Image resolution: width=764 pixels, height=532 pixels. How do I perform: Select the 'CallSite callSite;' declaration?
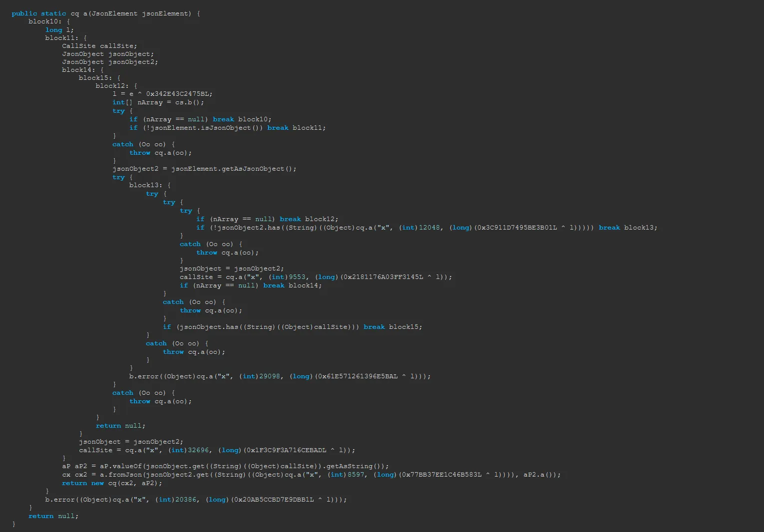99,46
